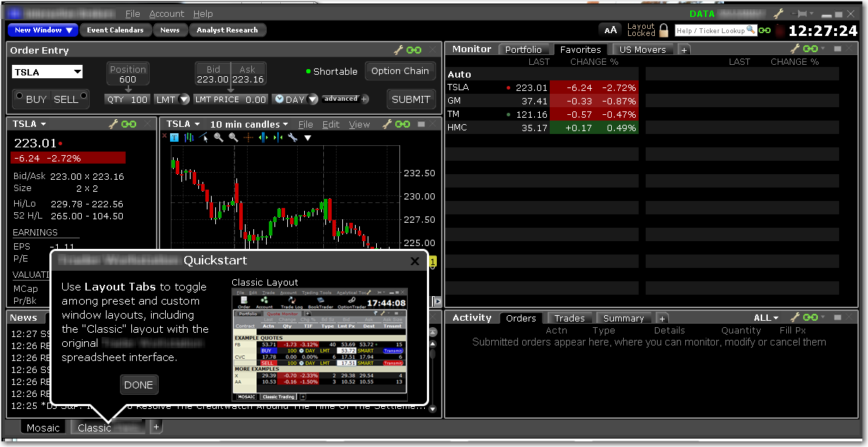Open the chart File menu
Image resolution: width=868 pixels, height=447 pixels.
[306, 124]
